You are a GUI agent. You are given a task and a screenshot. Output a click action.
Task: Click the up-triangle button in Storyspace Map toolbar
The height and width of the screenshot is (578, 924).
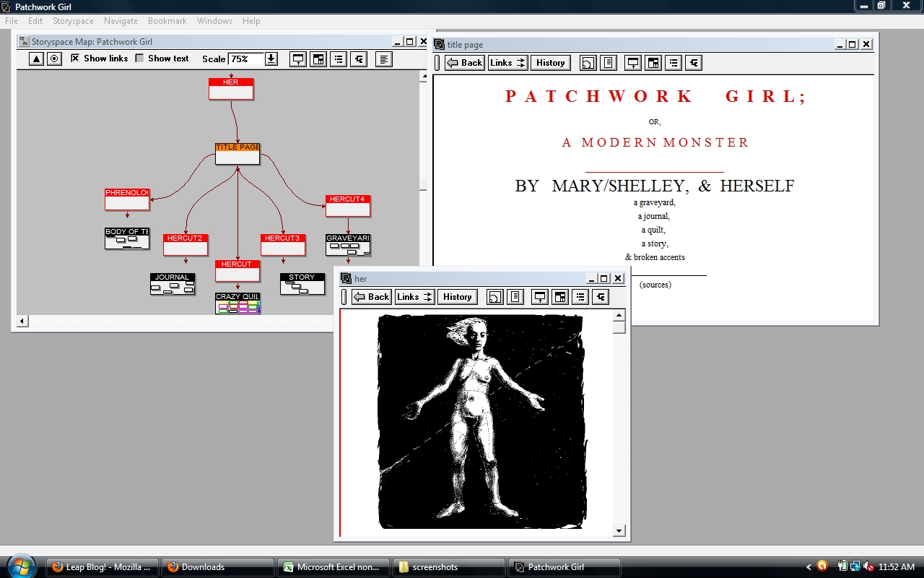click(36, 59)
